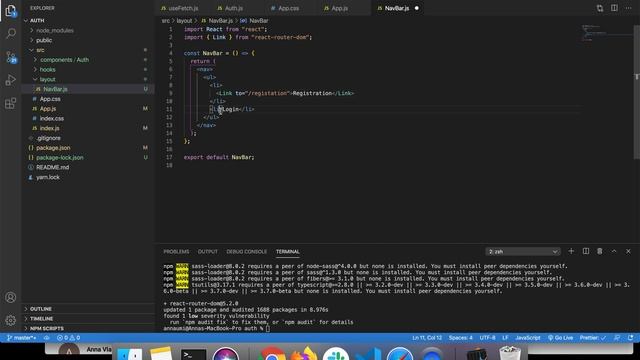Open the OUTPUT panel tab
This screenshot has width=640, height=360.
point(207,252)
